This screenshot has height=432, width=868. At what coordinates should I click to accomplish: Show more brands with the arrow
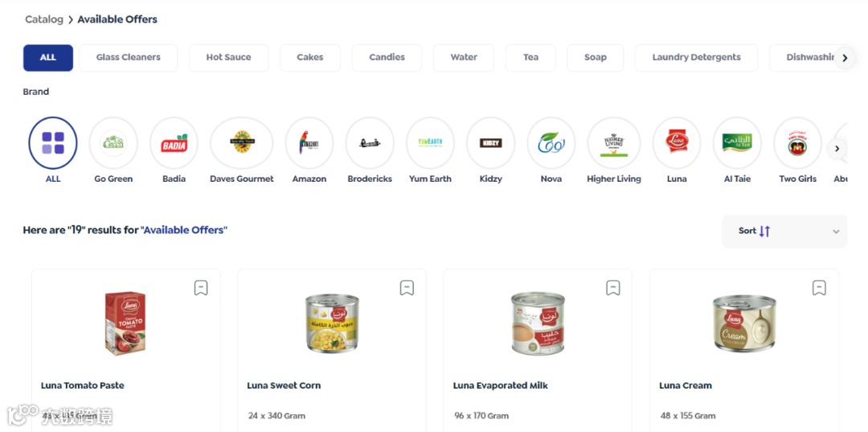point(837,149)
